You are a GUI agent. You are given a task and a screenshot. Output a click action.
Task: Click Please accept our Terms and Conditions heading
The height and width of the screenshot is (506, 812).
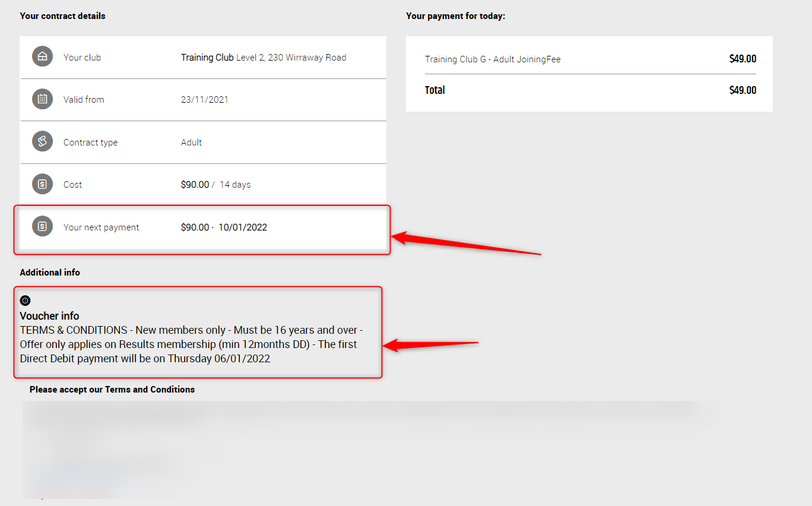point(112,390)
